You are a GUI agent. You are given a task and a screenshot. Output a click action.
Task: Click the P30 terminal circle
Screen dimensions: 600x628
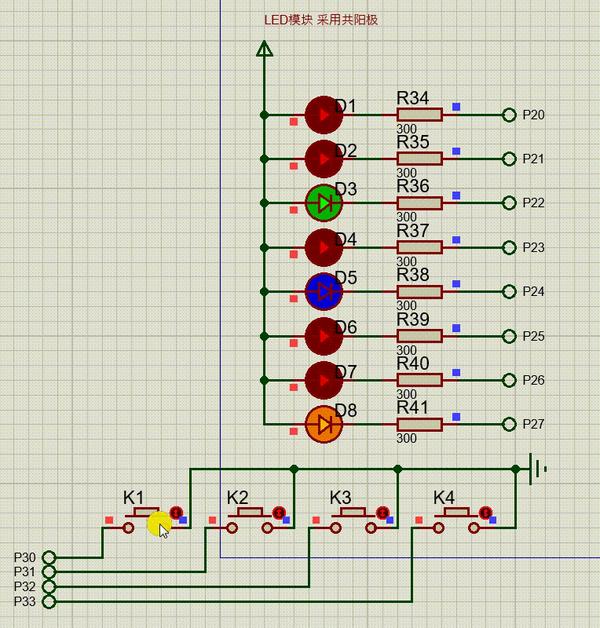click(49, 557)
